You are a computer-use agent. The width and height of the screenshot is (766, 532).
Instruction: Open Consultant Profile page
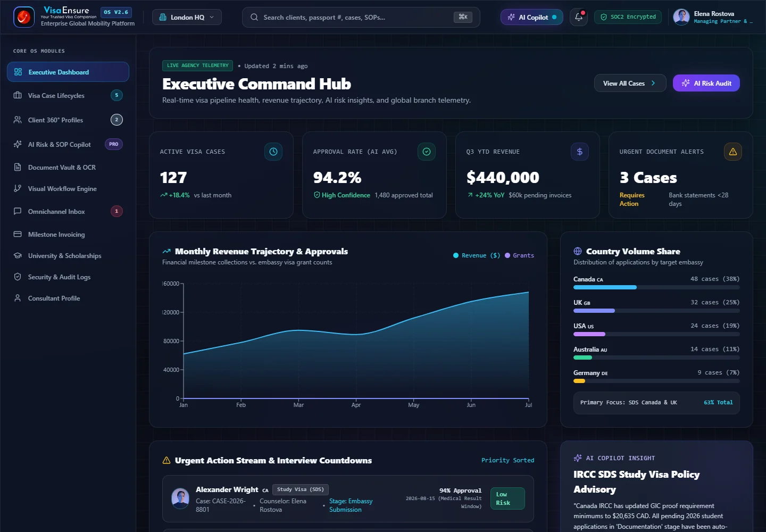[68, 298]
